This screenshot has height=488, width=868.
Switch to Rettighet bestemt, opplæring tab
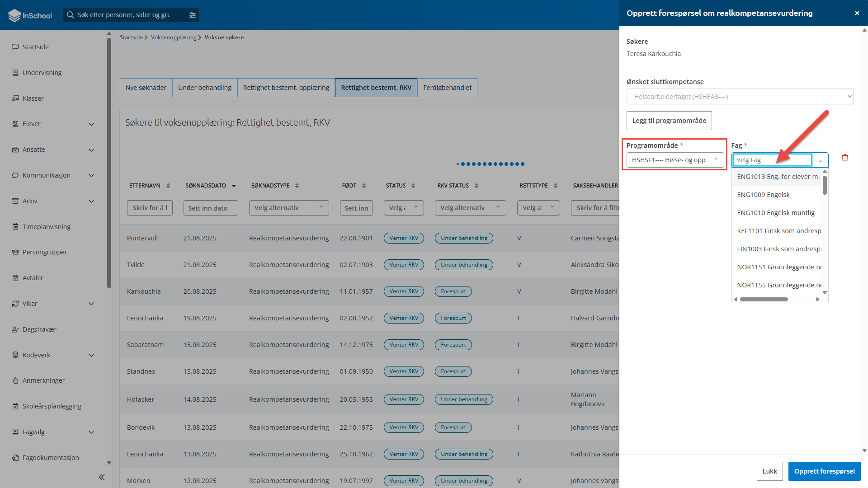[x=286, y=88]
